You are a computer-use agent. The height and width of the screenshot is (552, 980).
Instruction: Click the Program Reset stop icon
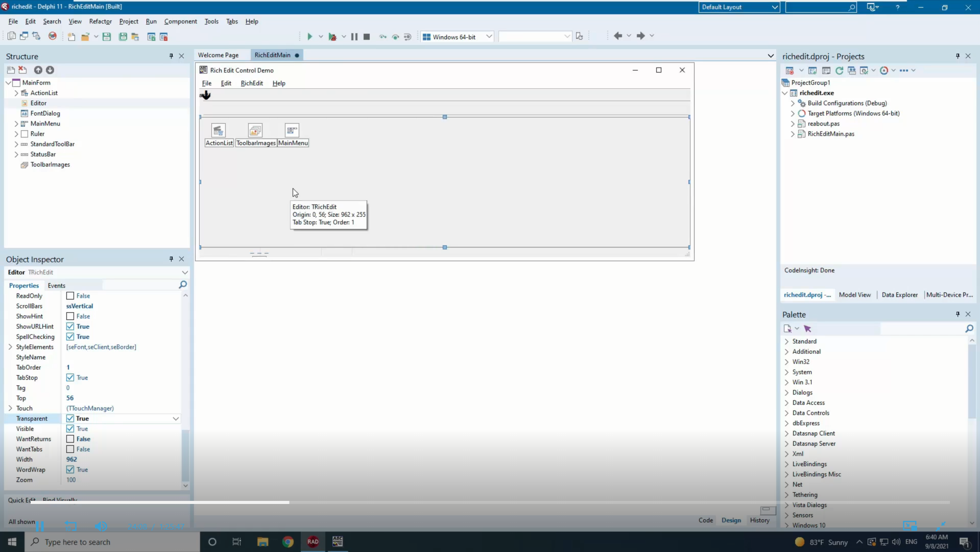tap(367, 36)
